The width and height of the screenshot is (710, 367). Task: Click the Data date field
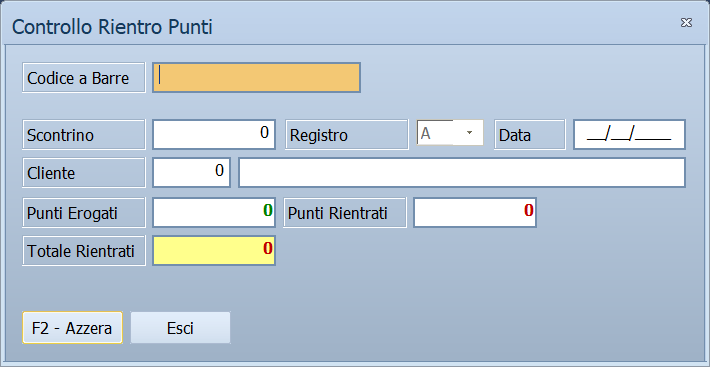point(629,134)
